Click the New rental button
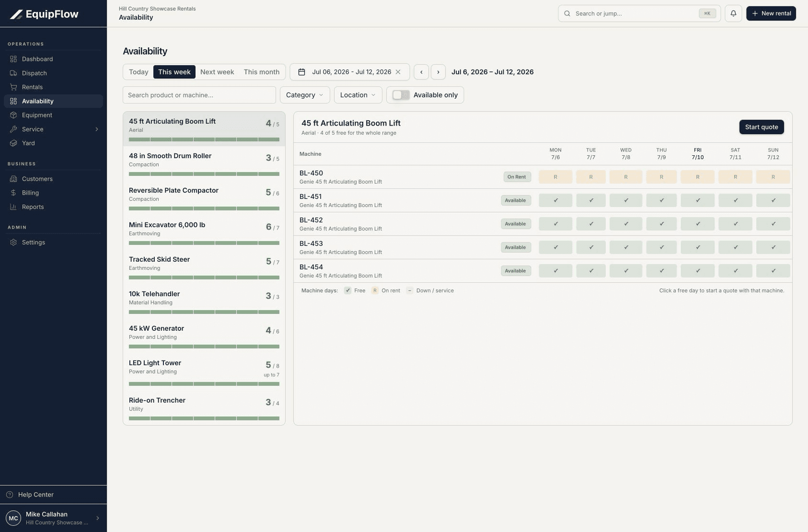The height and width of the screenshot is (532, 808). [771, 13]
